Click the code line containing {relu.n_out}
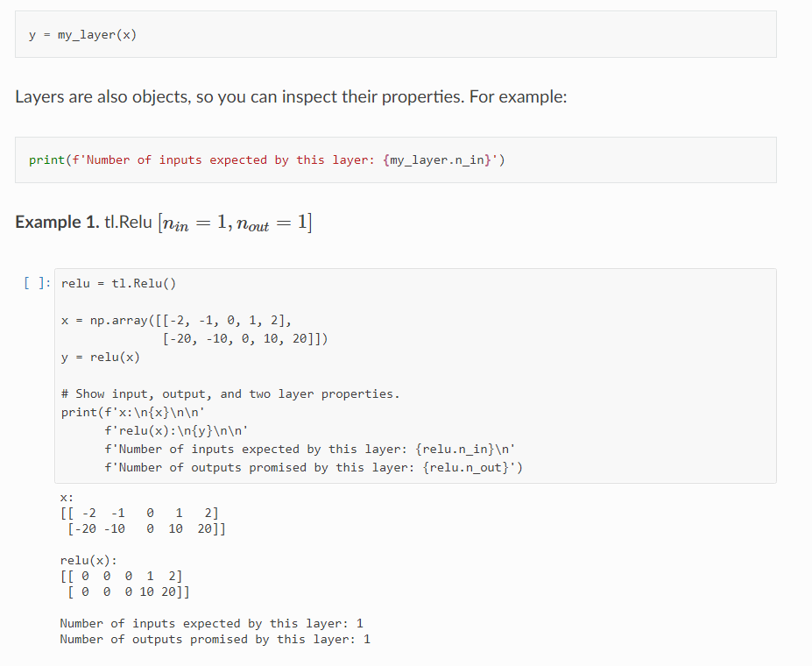The width and height of the screenshot is (812, 666). click(314, 468)
